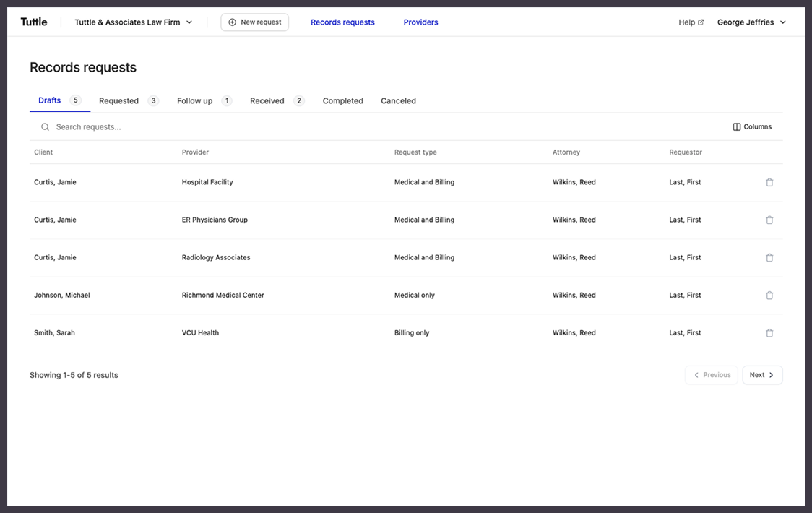Open the Providers page link
This screenshot has height=513, width=812.
coord(420,22)
